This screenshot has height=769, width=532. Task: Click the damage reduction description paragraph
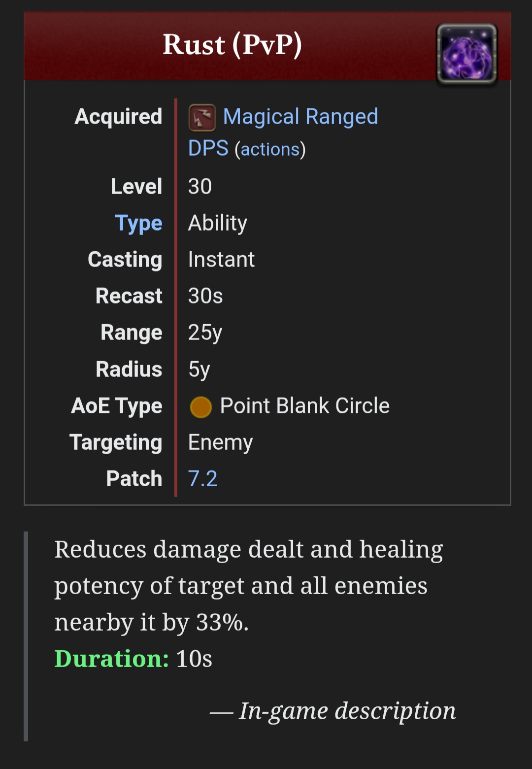[x=249, y=586]
